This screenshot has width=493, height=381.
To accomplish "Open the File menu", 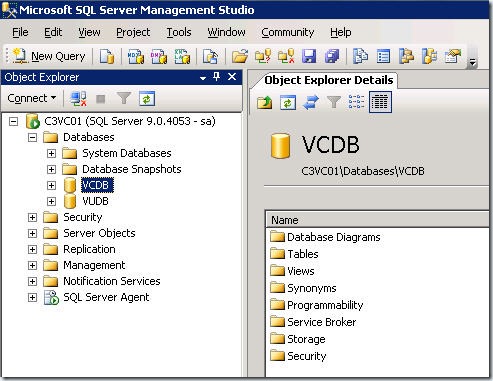I will click(20, 32).
